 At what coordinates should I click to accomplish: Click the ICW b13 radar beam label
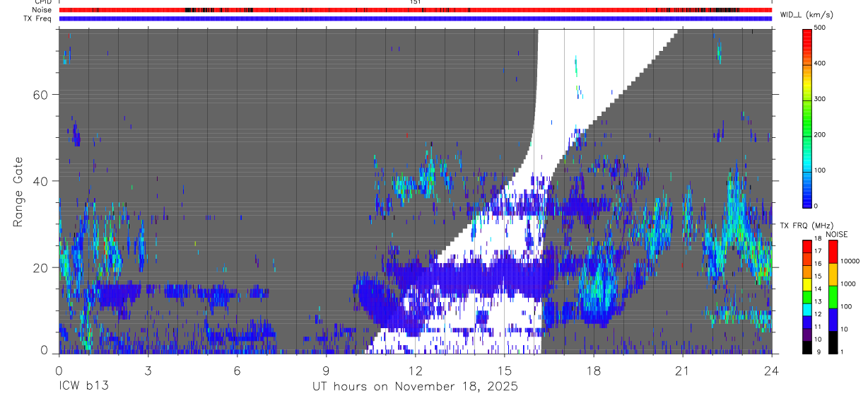tap(84, 387)
